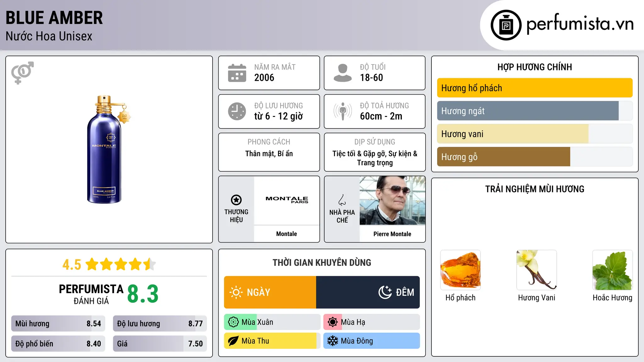The image size is (644, 362).
Task: Click the sillage icon beside Độ toả hương
Action: click(343, 111)
